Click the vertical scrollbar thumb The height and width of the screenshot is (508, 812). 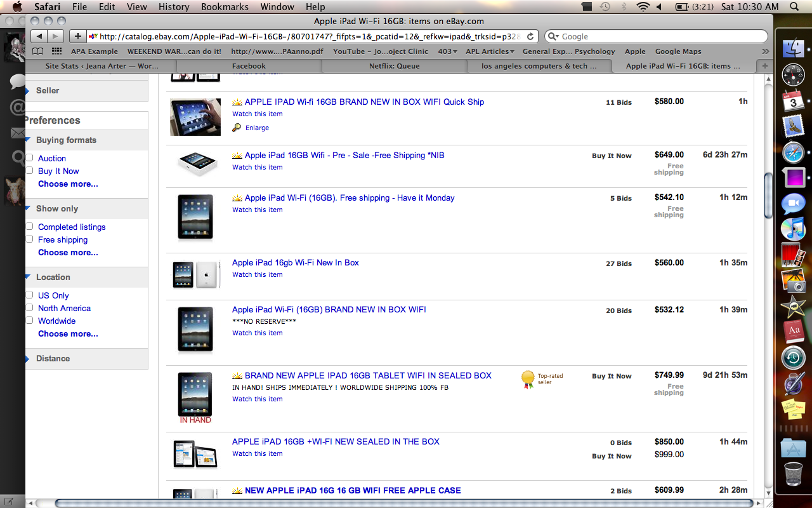coord(768,195)
